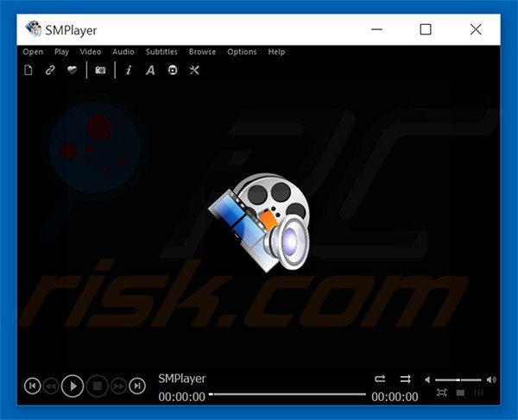Click the fast forward button
Image resolution: width=518 pixels, height=420 pixels.
pyautogui.click(x=118, y=386)
